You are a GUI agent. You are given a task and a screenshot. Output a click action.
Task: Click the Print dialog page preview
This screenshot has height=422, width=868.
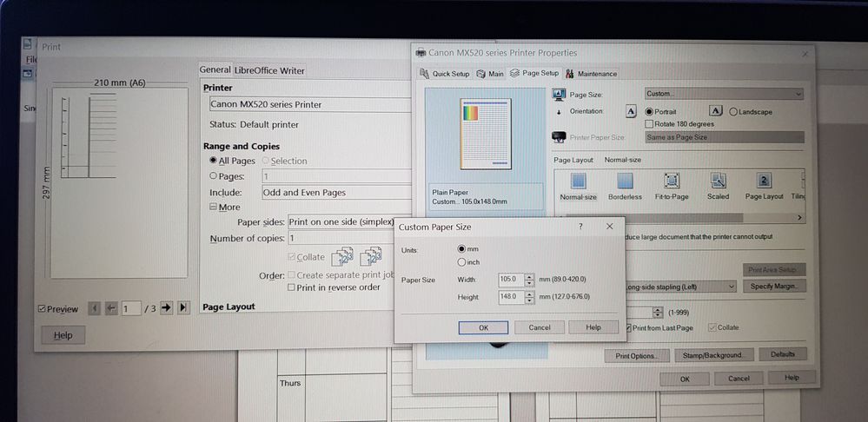[119, 182]
